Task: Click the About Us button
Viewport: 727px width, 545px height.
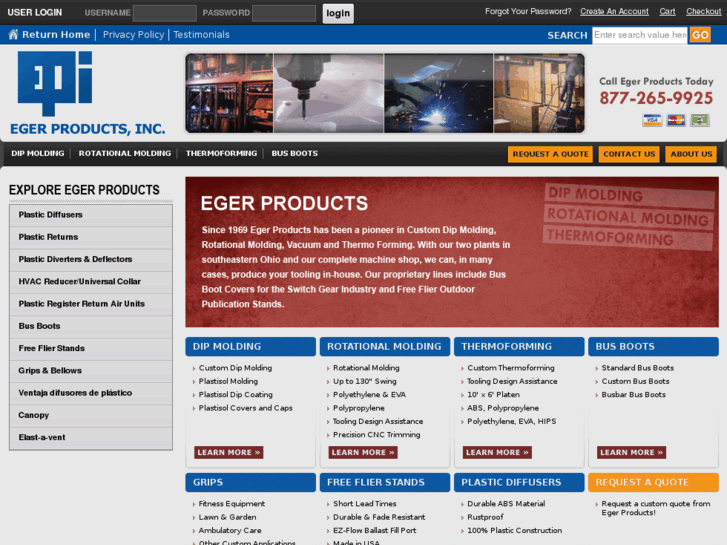Action: [691, 154]
